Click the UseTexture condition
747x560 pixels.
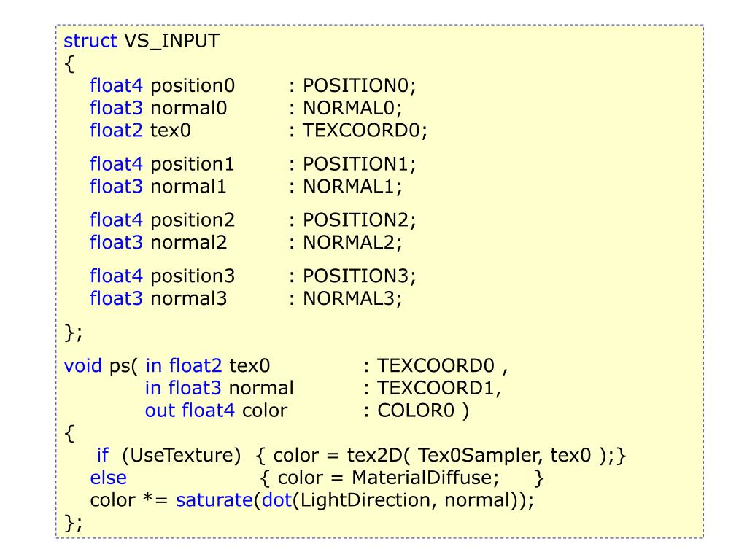(x=182, y=456)
